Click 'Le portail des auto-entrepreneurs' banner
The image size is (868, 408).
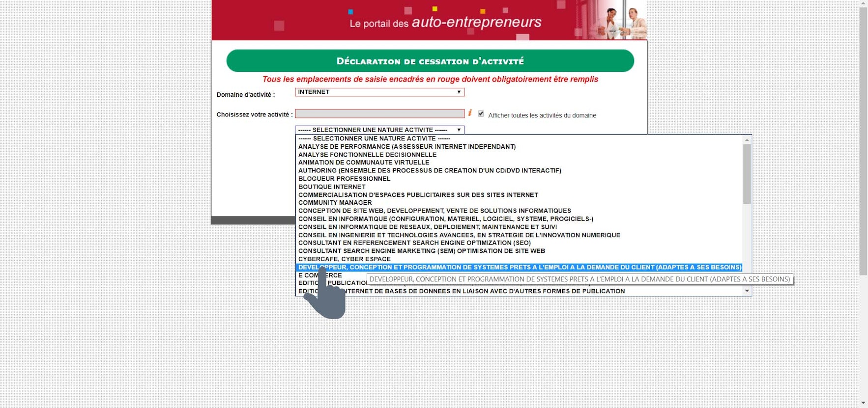coord(429,20)
